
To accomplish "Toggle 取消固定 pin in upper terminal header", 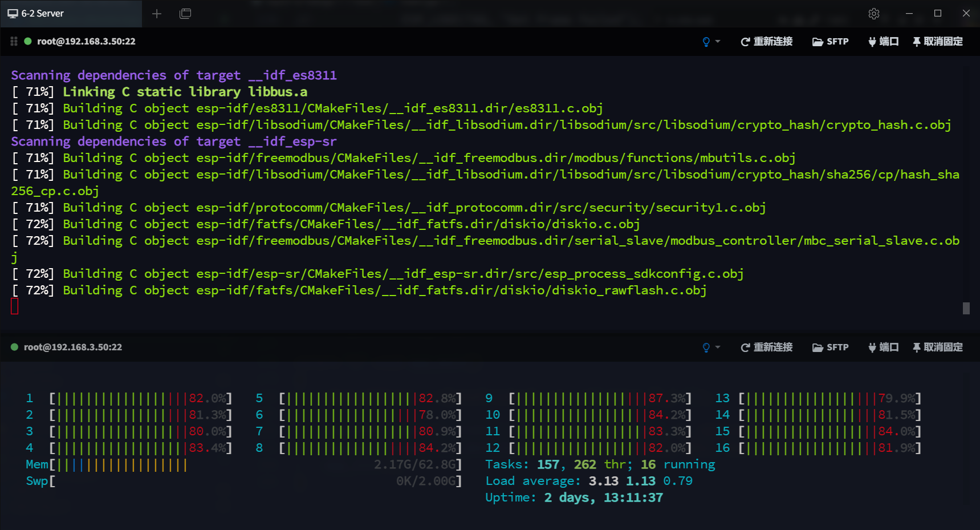I will coord(938,42).
